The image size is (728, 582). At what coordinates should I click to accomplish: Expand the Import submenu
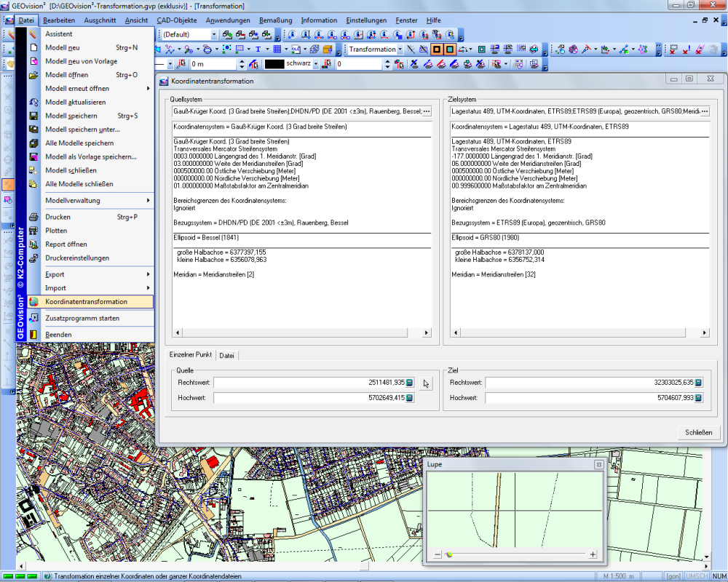[x=148, y=288]
